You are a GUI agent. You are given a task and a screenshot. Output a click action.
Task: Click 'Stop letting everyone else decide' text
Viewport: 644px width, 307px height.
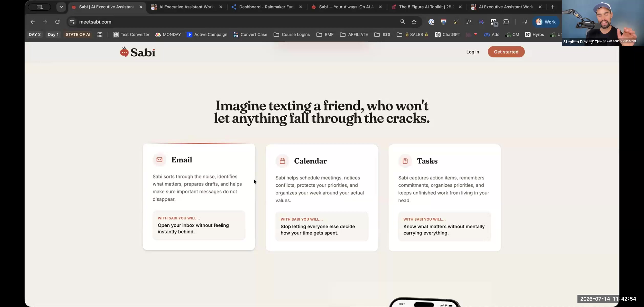point(318,227)
